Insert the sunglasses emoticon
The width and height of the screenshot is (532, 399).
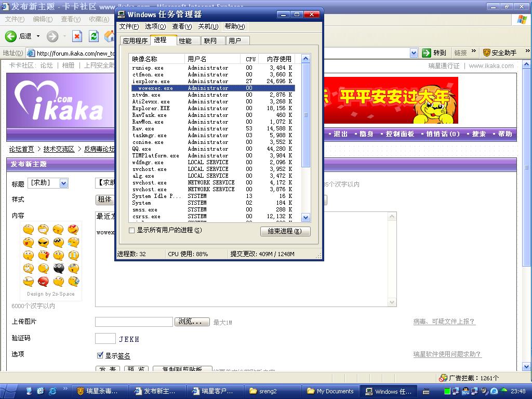click(x=44, y=242)
